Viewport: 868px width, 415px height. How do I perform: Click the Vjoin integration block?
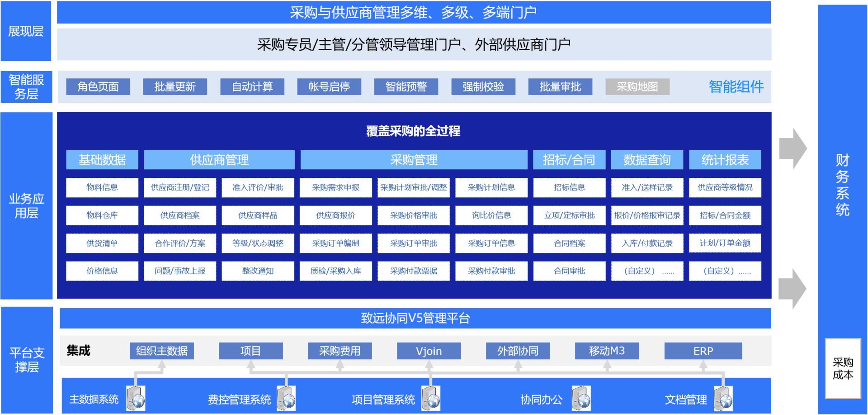(x=429, y=351)
